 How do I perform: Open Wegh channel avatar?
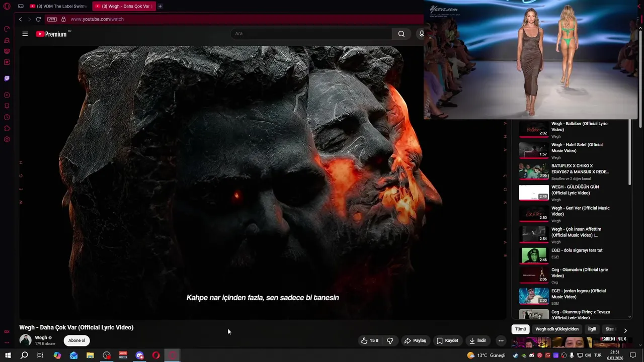25,340
